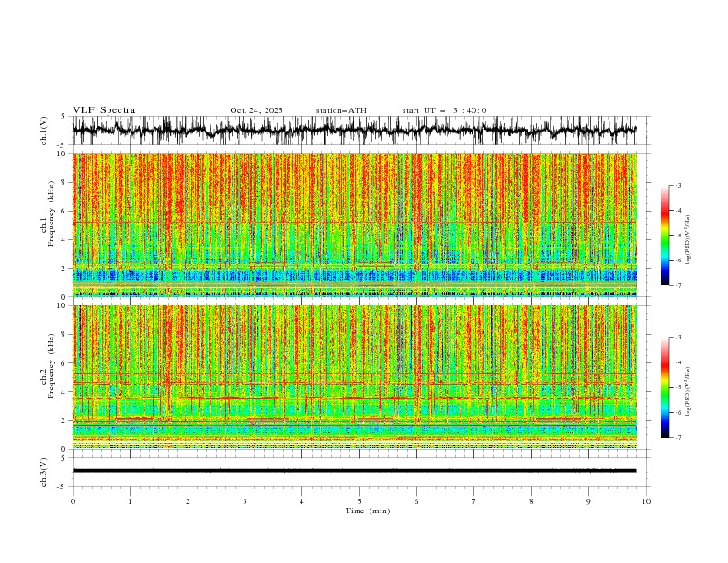Viewport: 728px width, 563px height.
Task: Click time axis tick label "2"
Action: click(188, 501)
